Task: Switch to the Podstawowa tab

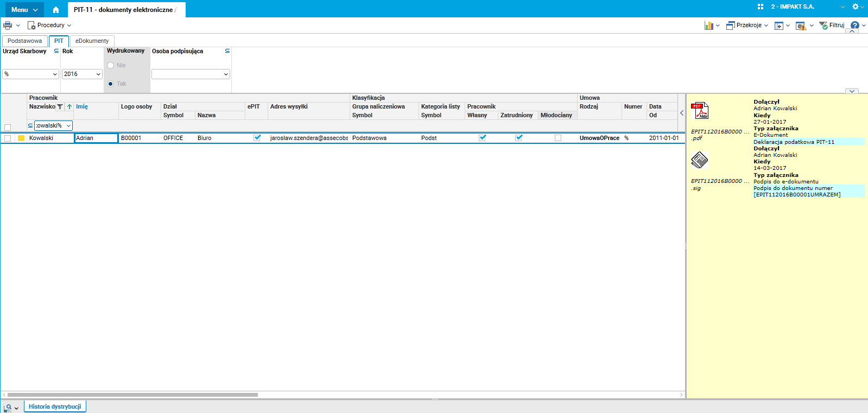Action: tap(25, 41)
